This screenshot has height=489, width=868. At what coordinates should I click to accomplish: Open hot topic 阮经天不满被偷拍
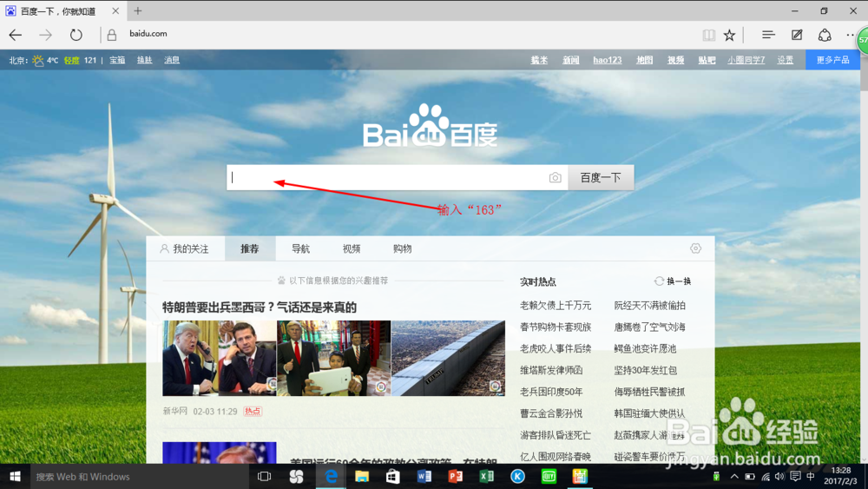coord(649,305)
